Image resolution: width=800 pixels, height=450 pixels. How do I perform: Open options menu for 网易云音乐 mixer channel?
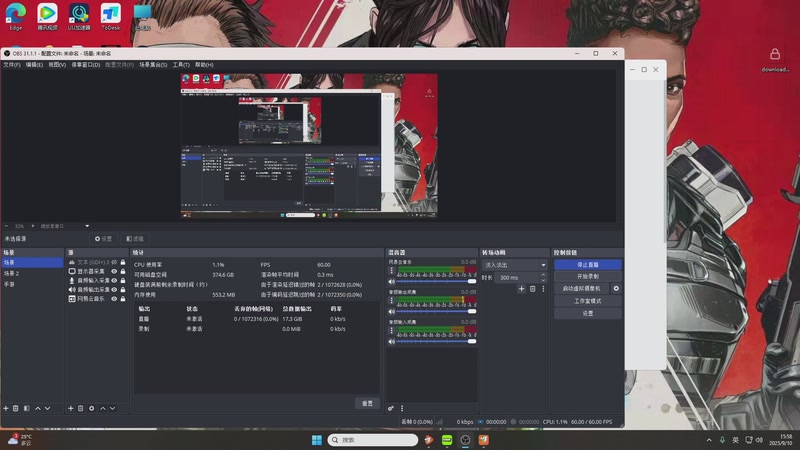[392, 270]
